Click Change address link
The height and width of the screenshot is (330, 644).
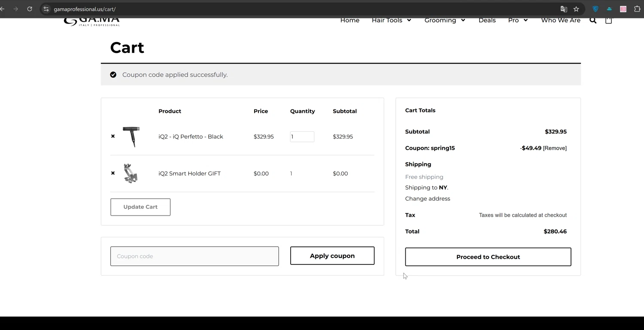[428, 199]
